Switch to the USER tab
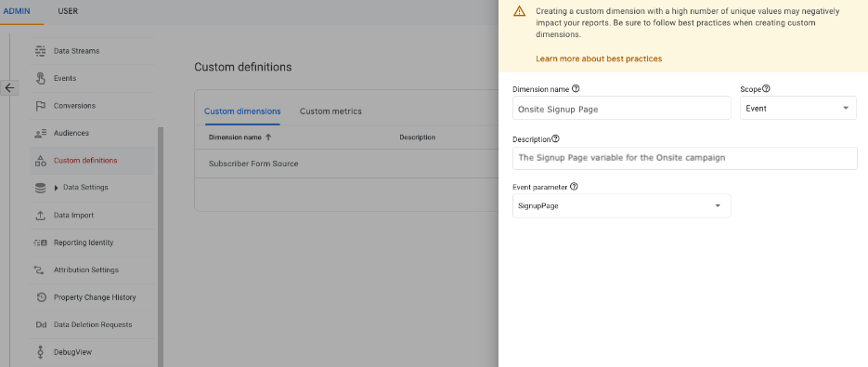The width and height of the screenshot is (868, 367). tap(68, 11)
